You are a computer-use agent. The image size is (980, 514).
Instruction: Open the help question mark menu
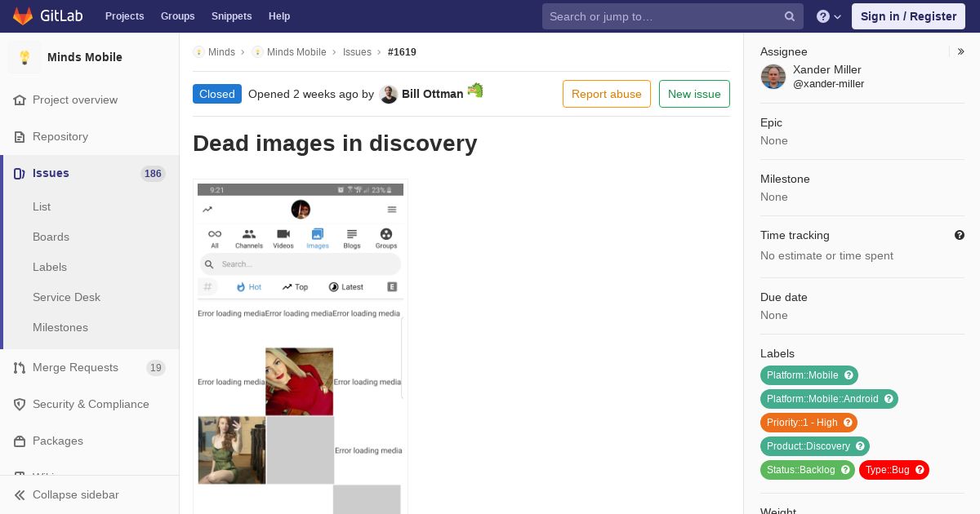[828, 16]
